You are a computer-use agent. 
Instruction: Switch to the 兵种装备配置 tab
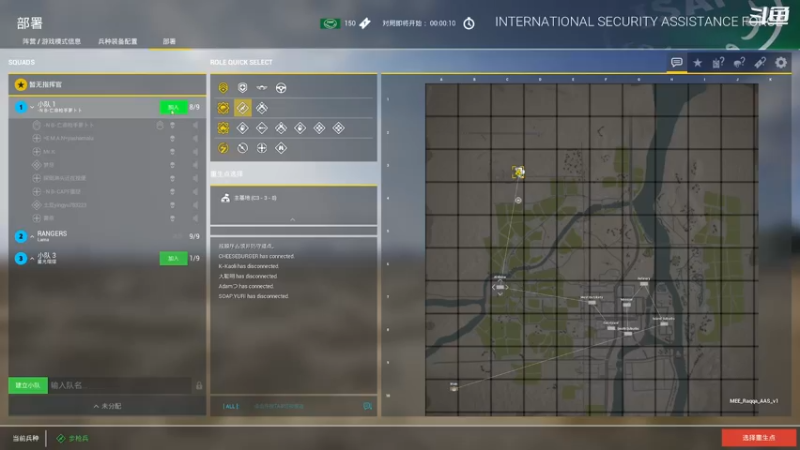pos(117,41)
